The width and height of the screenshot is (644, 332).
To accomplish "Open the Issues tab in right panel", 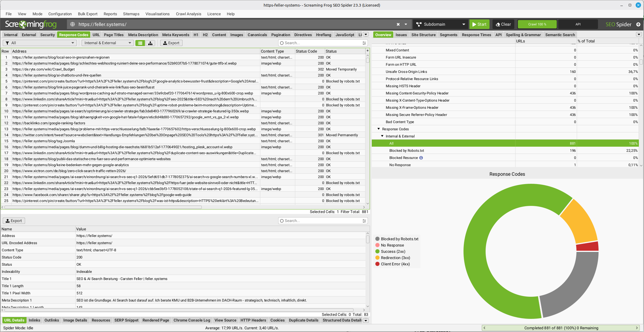I will [x=401, y=35].
